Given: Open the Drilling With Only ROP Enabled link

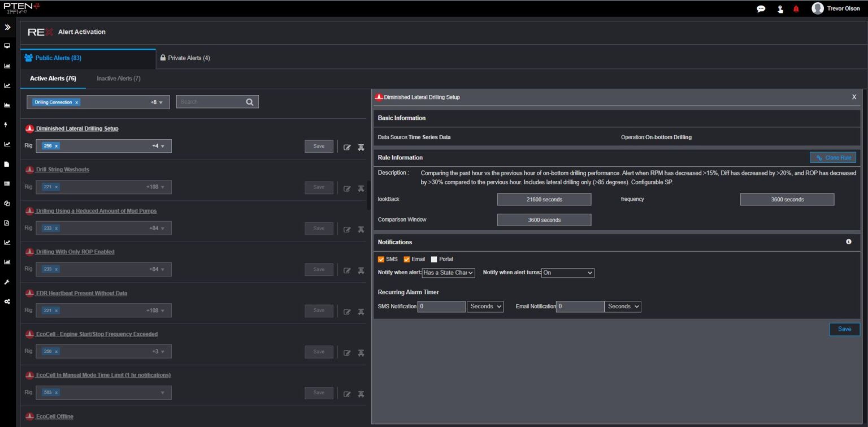Looking at the screenshot, I should tap(75, 252).
